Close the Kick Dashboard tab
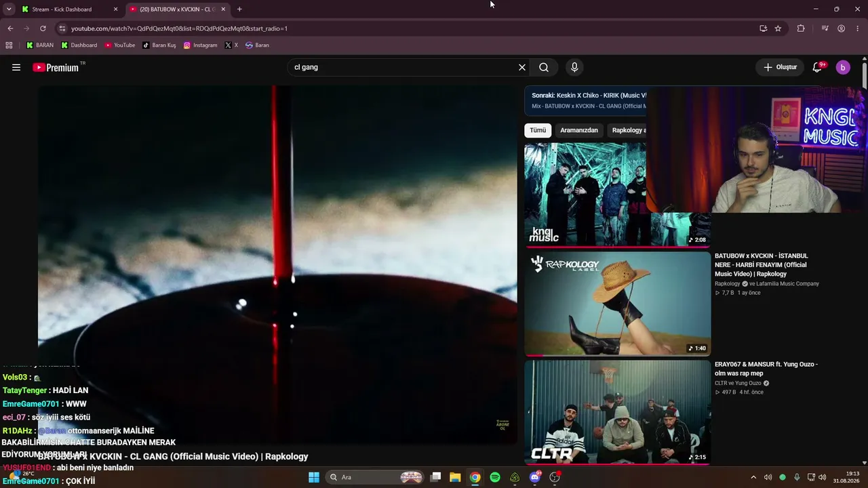This screenshot has height=488, width=868. (115, 9)
